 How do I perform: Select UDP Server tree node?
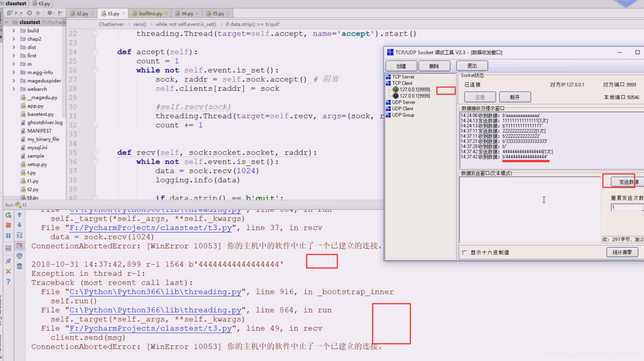[x=403, y=102]
